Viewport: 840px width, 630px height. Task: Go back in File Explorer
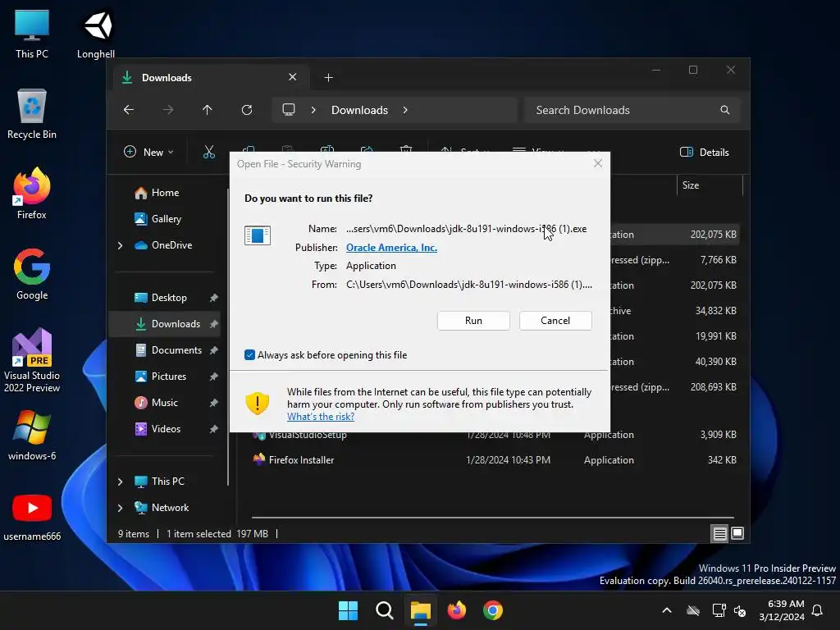tap(129, 110)
